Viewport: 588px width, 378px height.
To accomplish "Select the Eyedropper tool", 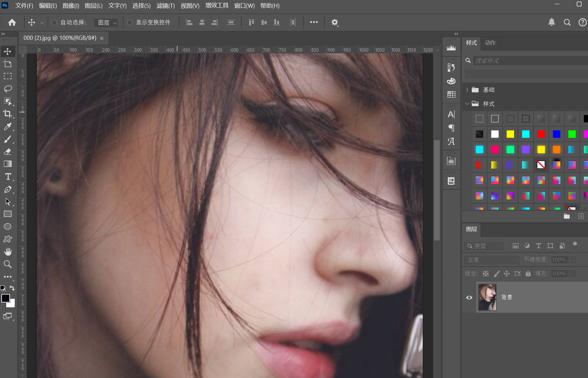I will 8,127.
